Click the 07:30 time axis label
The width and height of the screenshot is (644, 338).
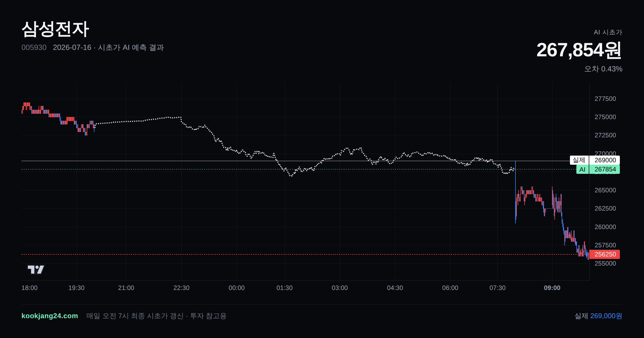point(497,288)
